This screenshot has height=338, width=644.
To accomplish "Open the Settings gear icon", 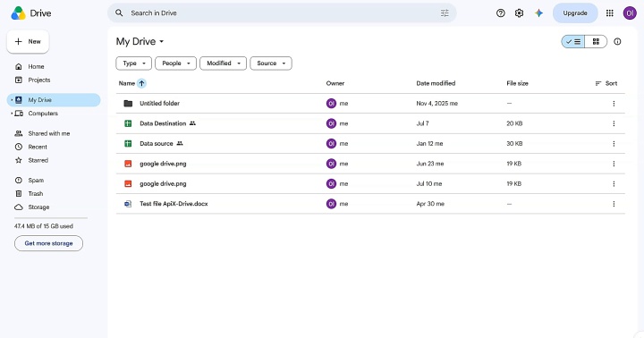I will (x=519, y=13).
